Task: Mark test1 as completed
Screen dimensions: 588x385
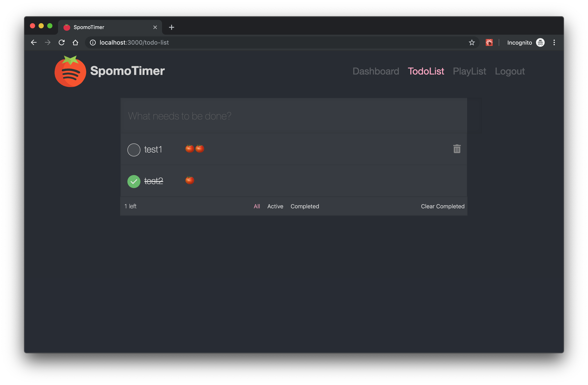Action: pyautogui.click(x=134, y=150)
